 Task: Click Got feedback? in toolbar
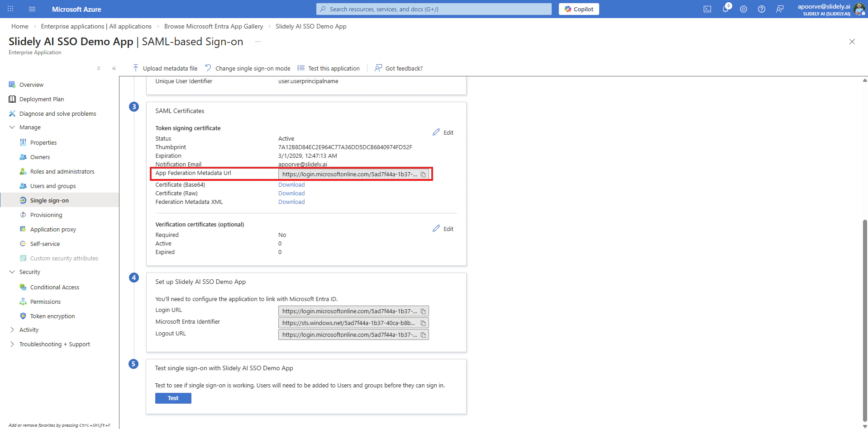399,68
